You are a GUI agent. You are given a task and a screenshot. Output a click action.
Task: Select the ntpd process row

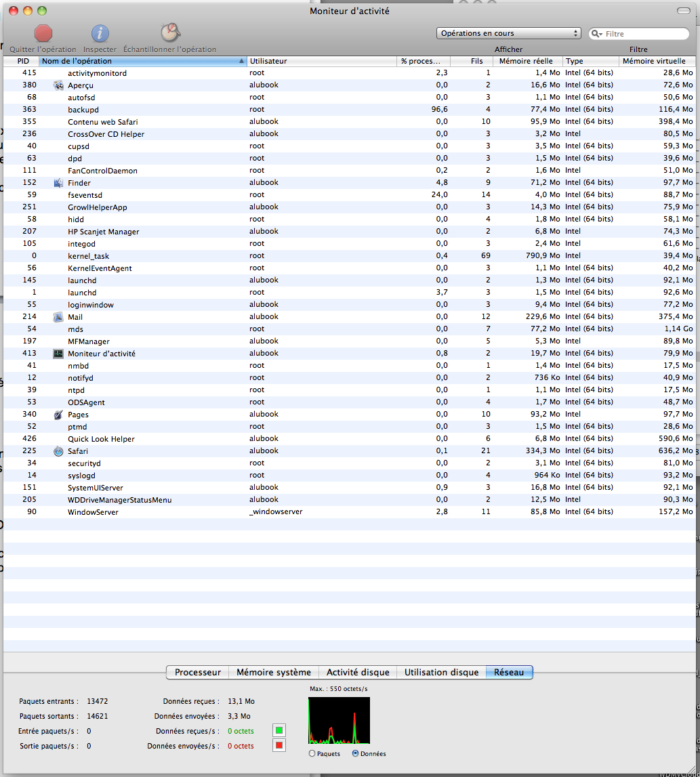(x=350, y=390)
